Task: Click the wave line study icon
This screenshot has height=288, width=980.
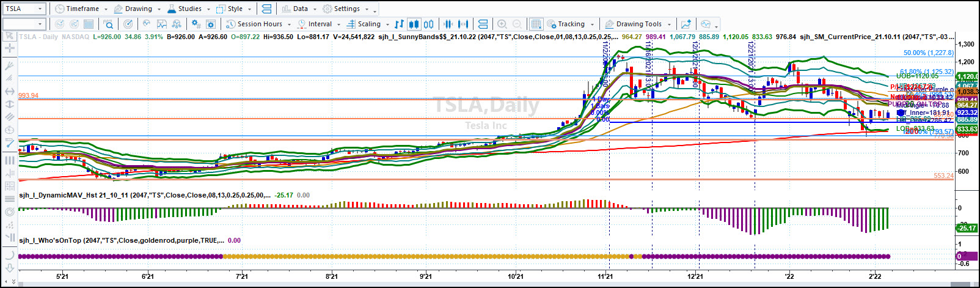Action: pos(147,24)
